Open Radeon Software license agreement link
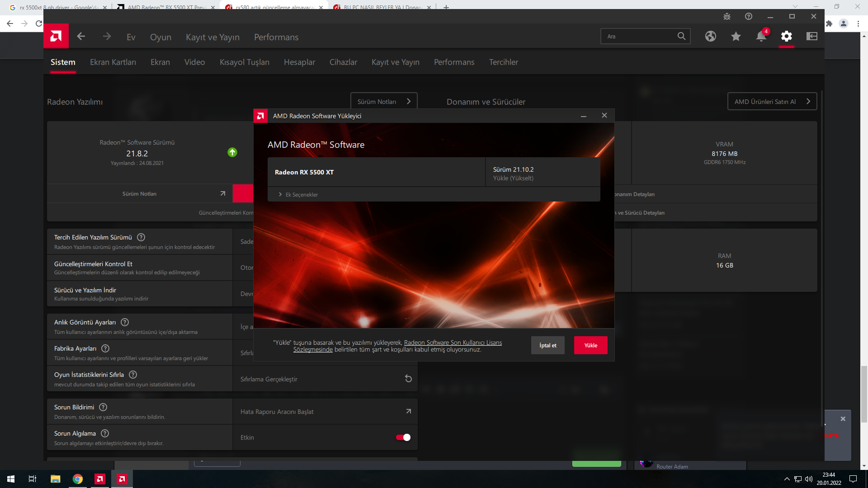 pyautogui.click(x=453, y=343)
